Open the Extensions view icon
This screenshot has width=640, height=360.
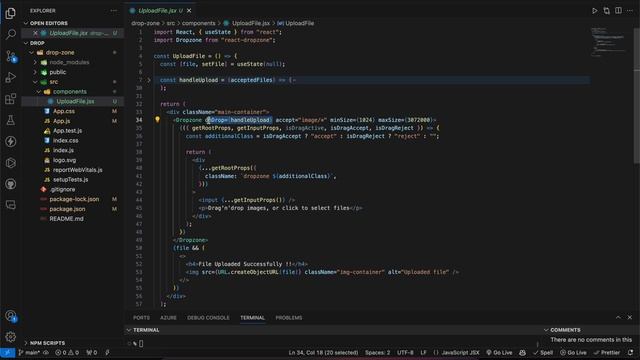pyautogui.click(x=11, y=99)
